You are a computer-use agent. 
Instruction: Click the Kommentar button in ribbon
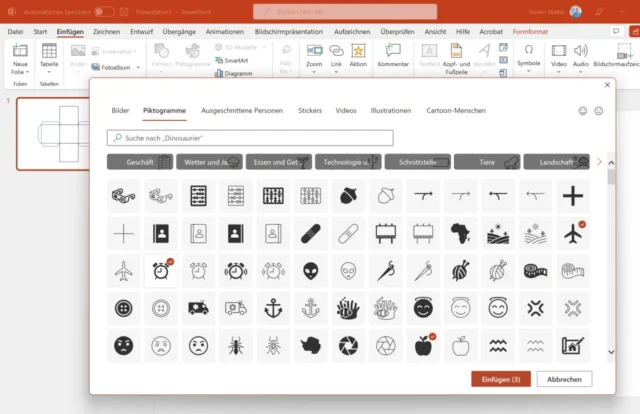click(393, 56)
